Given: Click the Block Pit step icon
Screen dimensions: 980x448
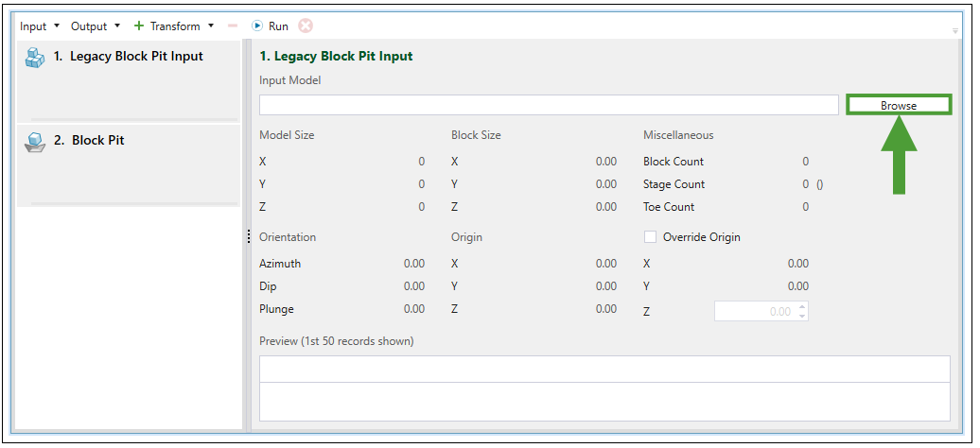Looking at the screenshot, I should 35,142.
